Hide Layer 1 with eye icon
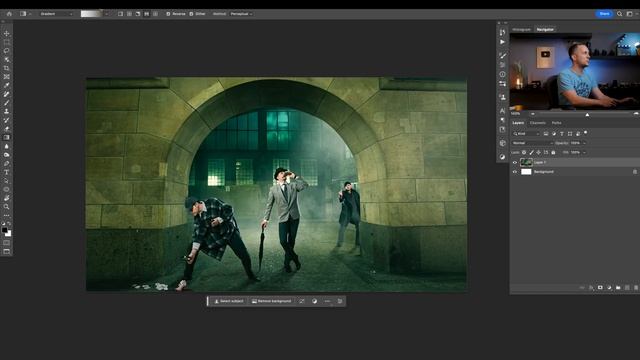Image resolution: width=640 pixels, height=360 pixels. 515,162
